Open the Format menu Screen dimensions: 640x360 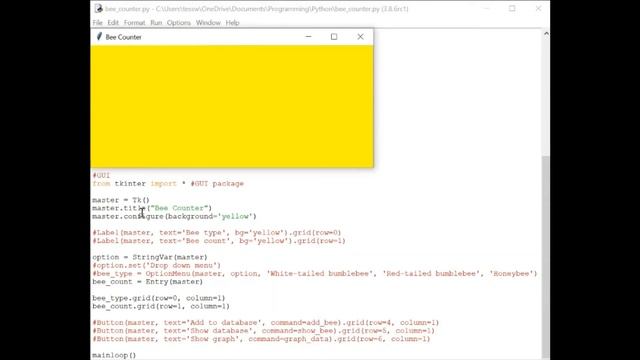134,23
